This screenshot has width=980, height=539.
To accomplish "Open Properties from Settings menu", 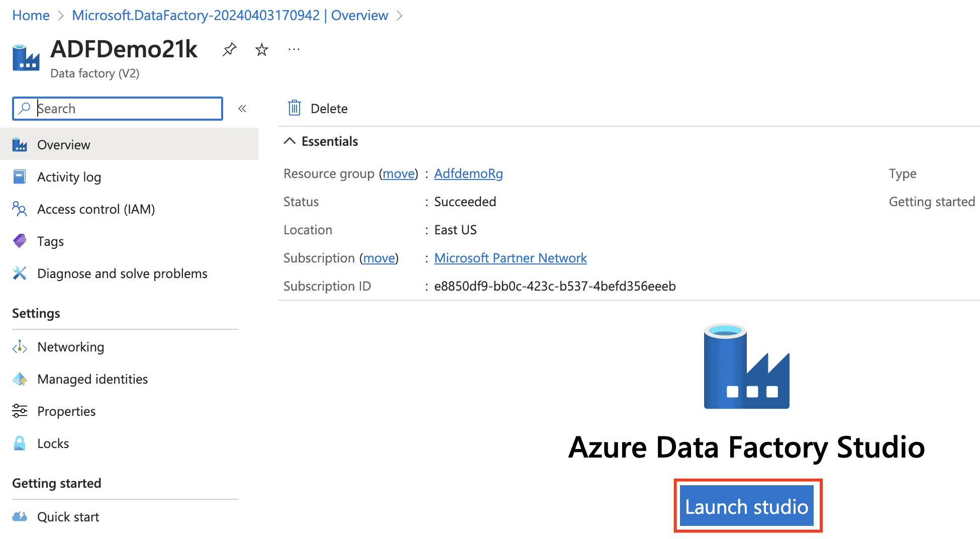I will pos(66,411).
